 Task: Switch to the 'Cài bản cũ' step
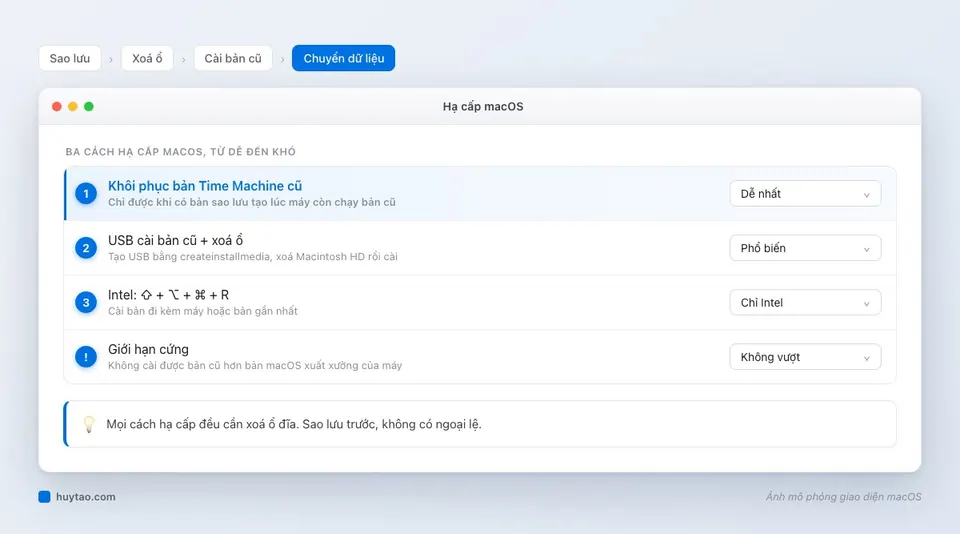tap(233, 58)
